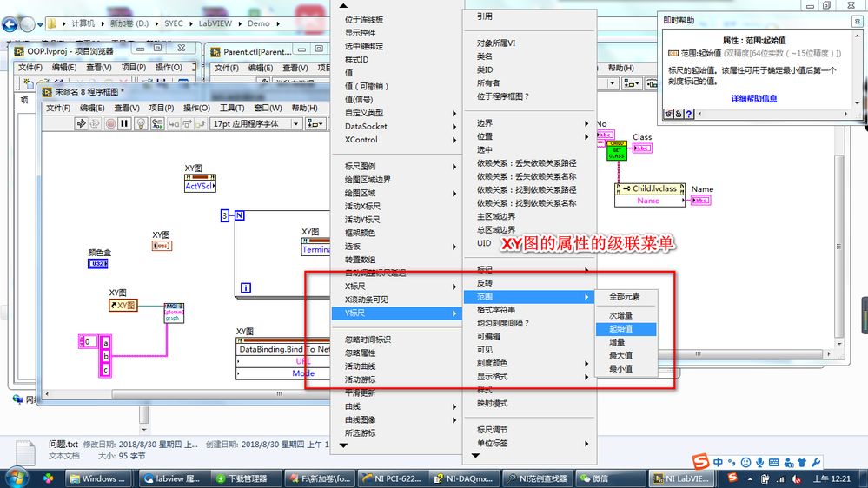Select 次增量 in the range submenu

click(x=626, y=315)
